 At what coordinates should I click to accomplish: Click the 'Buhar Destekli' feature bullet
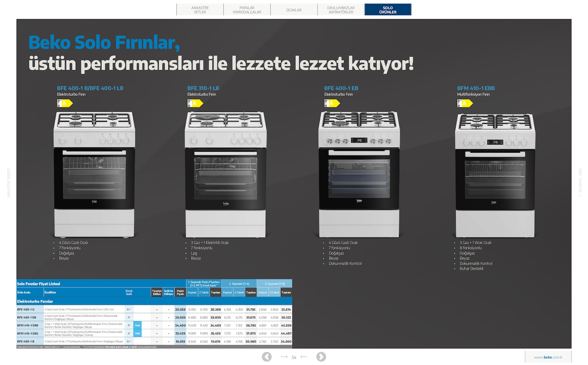coord(471,268)
